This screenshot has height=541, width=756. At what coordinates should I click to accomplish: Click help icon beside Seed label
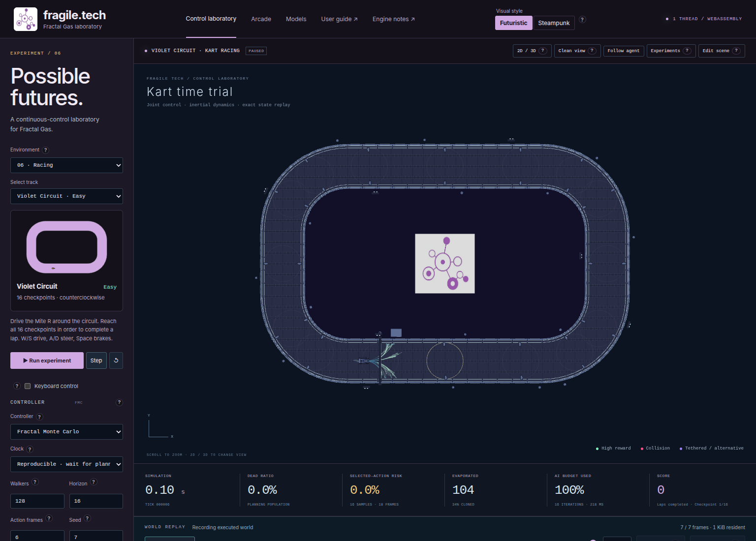coord(87,518)
